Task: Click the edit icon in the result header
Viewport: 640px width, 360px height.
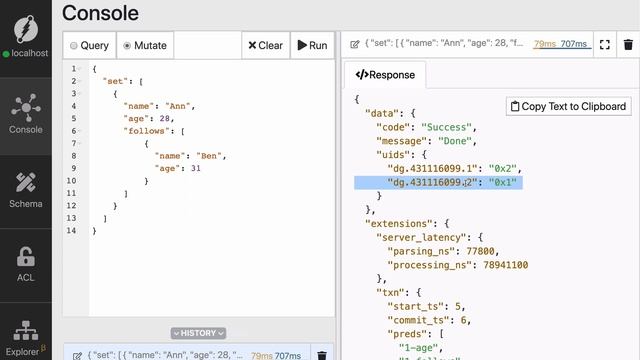Action: point(355,44)
